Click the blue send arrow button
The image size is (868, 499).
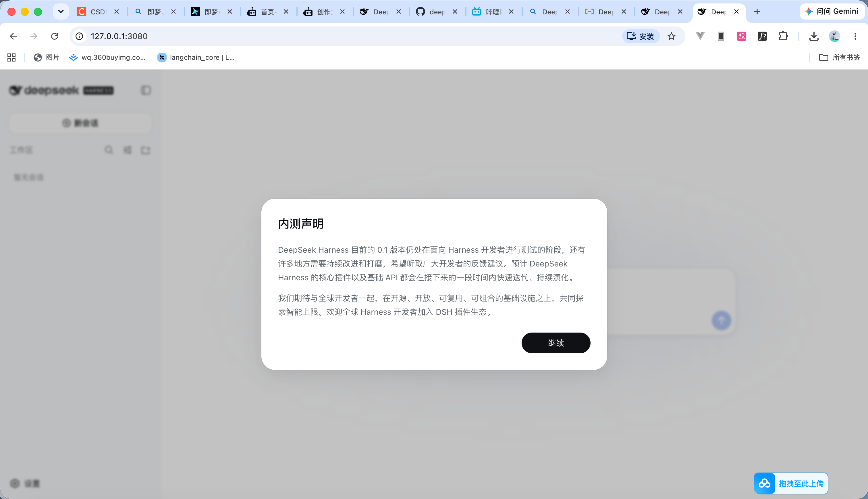pos(721,320)
